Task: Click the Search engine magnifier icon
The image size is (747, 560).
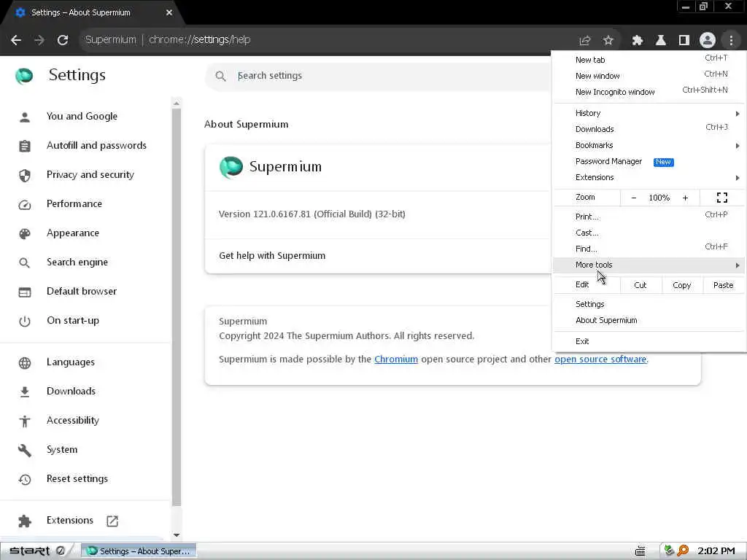Action: pos(24,262)
